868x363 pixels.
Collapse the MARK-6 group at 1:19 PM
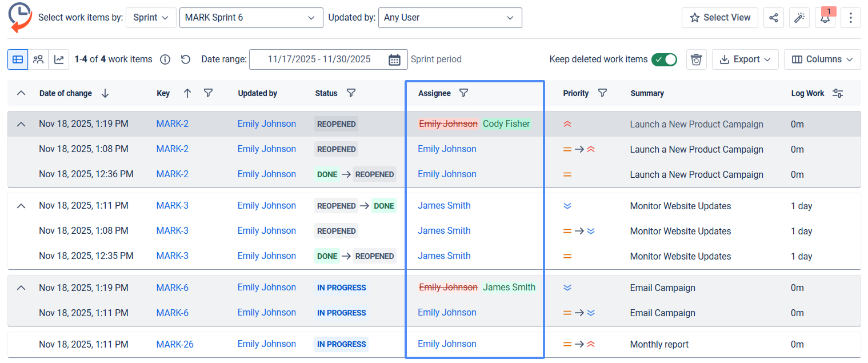21,288
